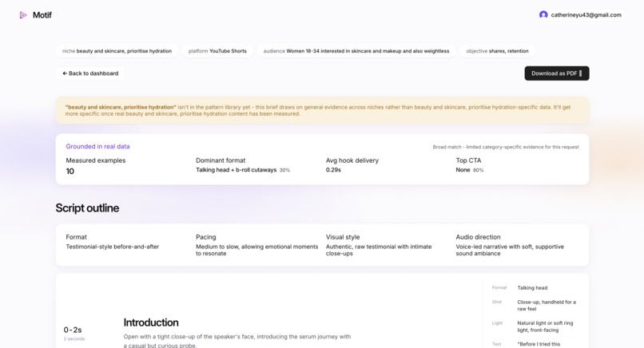The image size is (644, 348).
Task: Click the Measured examples value 10
Action: (70, 172)
